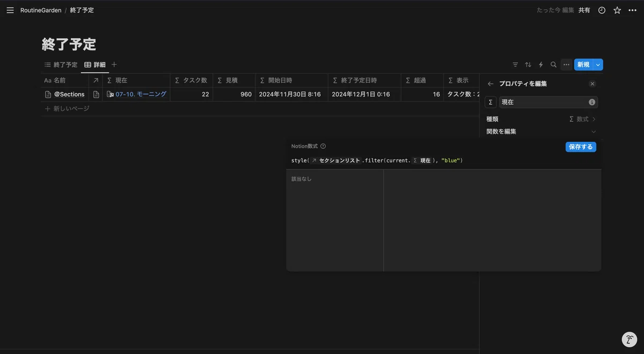Open the 名前 column header
Image resolution: width=644 pixels, height=354 pixels.
65,80
